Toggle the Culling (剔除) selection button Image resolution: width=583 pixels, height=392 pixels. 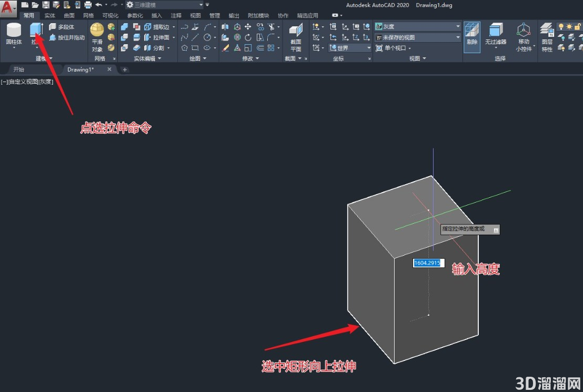472,37
